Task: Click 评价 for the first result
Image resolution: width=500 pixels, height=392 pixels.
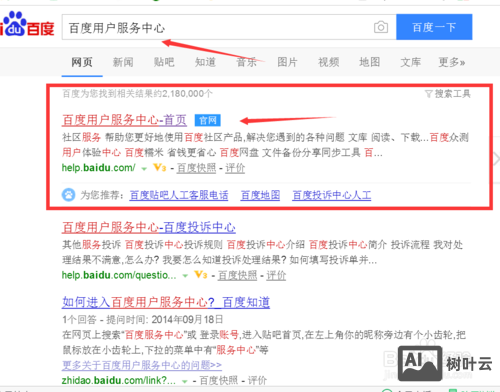Action: [x=235, y=168]
